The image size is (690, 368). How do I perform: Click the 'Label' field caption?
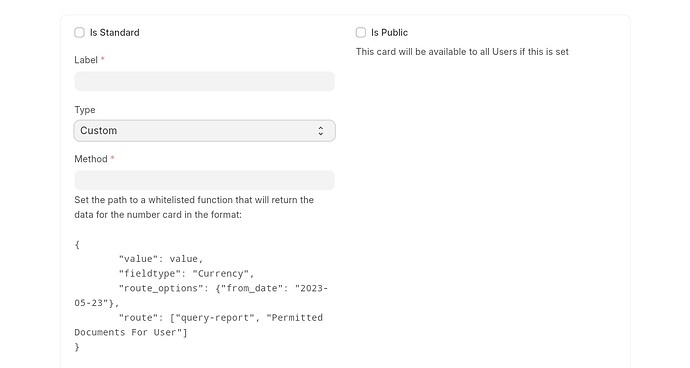coord(86,60)
